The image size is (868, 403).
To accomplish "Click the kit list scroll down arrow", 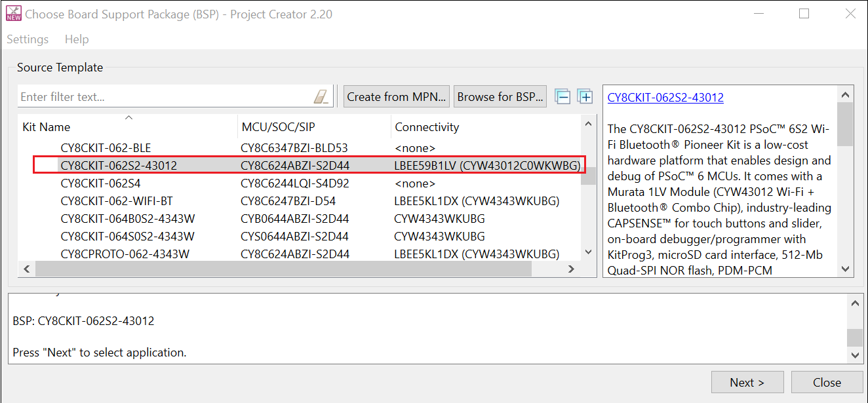I will [588, 252].
